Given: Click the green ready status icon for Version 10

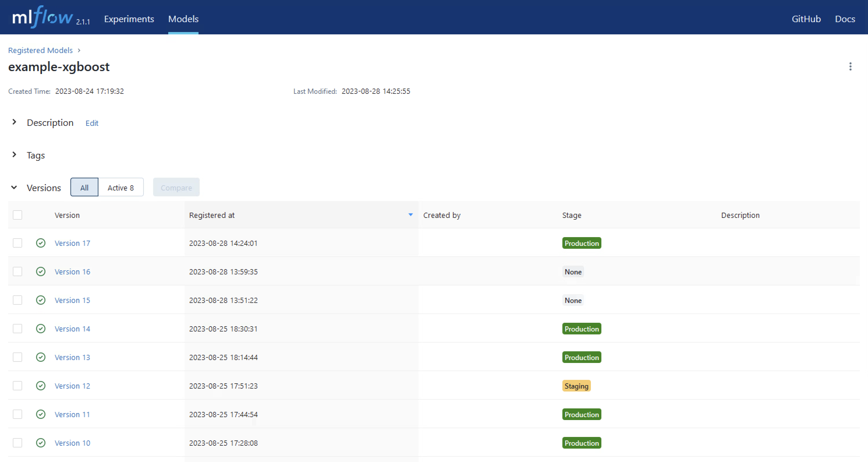Looking at the screenshot, I should [x=41, y=443].
